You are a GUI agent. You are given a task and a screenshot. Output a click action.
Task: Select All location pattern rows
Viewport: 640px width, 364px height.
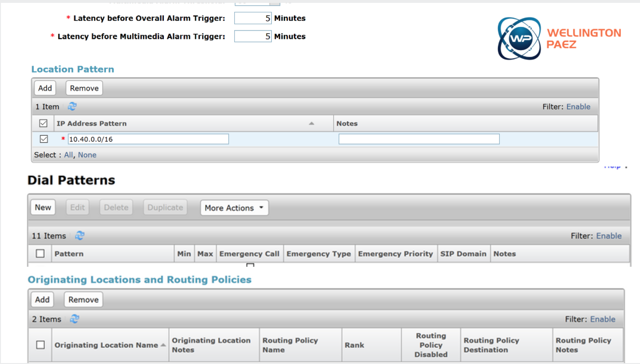(68, 155)
